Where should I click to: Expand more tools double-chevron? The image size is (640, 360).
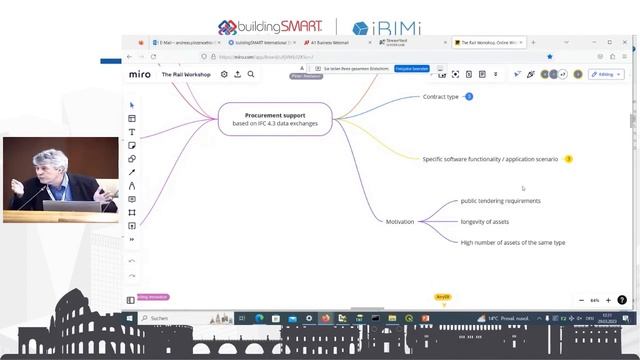click(131, 239)
